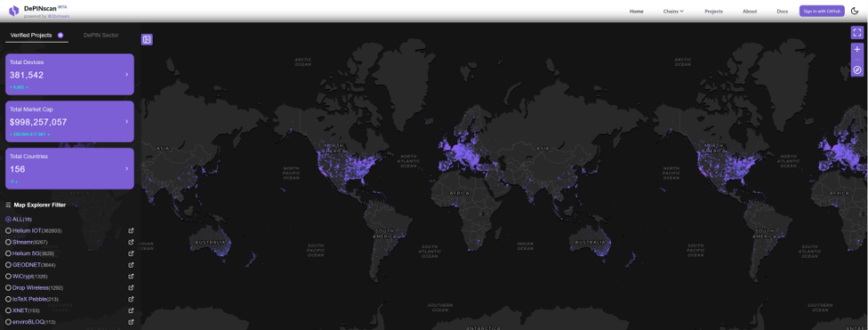Expand the Total Market Cap card
This screenshot has width=868, height=330.
pos(70,121)
